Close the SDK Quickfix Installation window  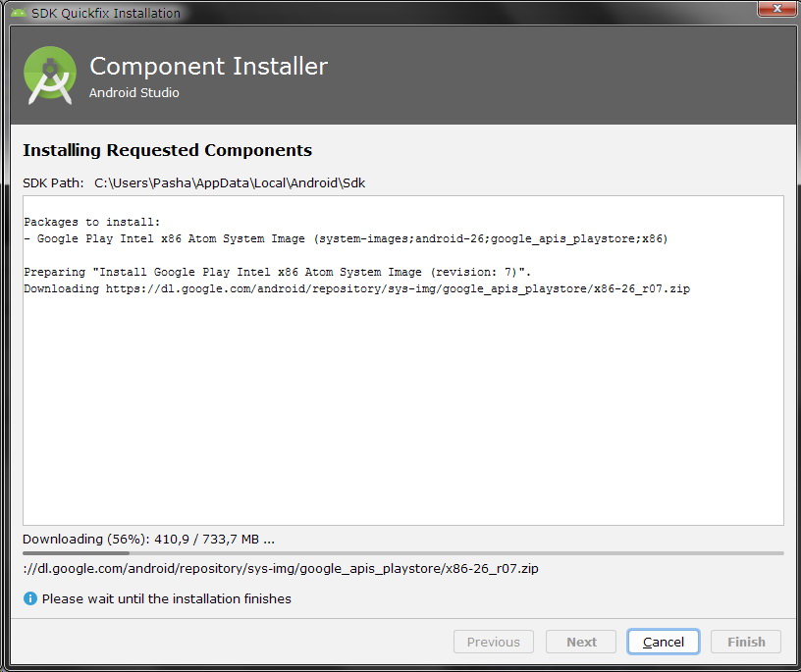(776, 9)
